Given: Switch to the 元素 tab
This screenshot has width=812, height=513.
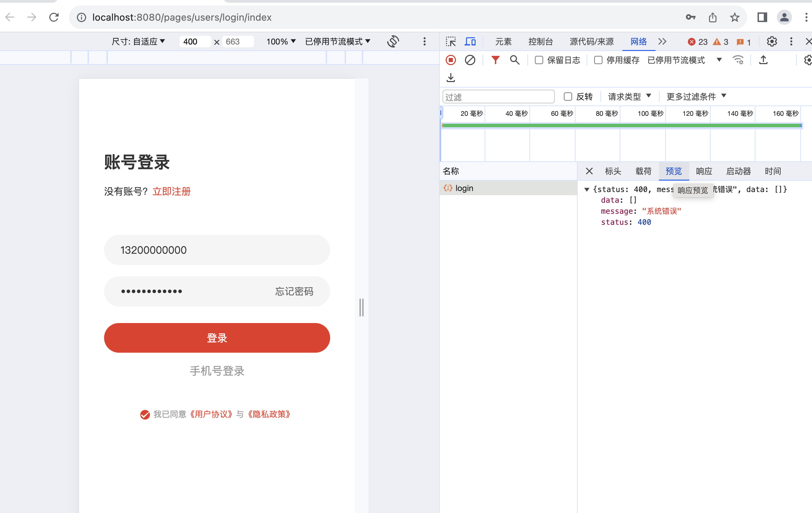Looking at the screenshot, I should coord(504,42).
